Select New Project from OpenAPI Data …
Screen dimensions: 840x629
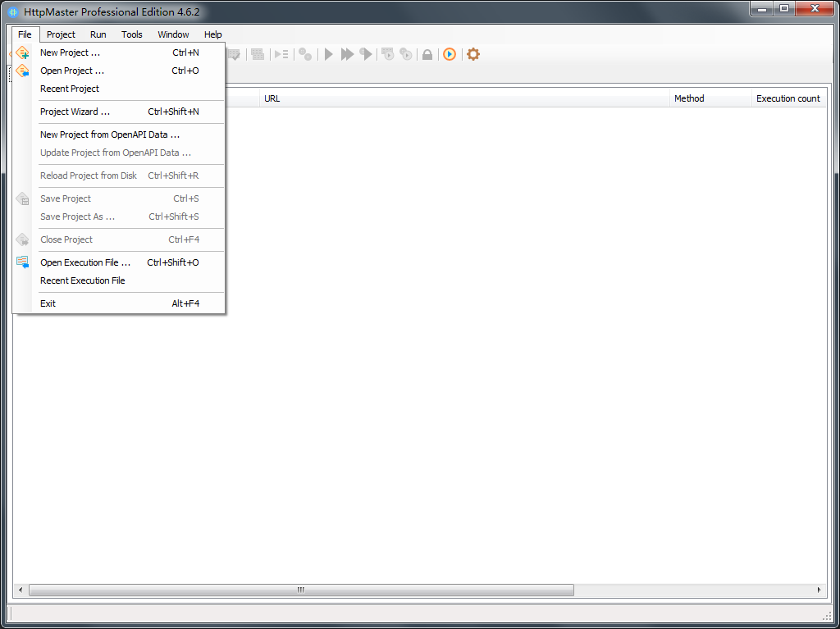(x=118, y=134)
